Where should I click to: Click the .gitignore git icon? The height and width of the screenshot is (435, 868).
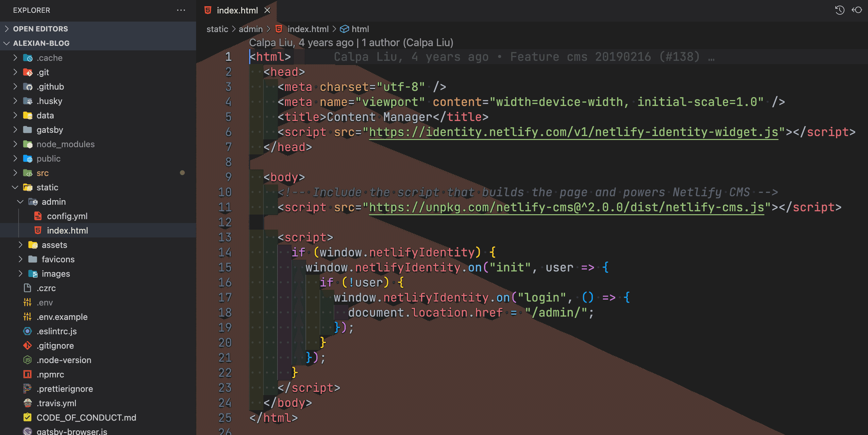27,346
